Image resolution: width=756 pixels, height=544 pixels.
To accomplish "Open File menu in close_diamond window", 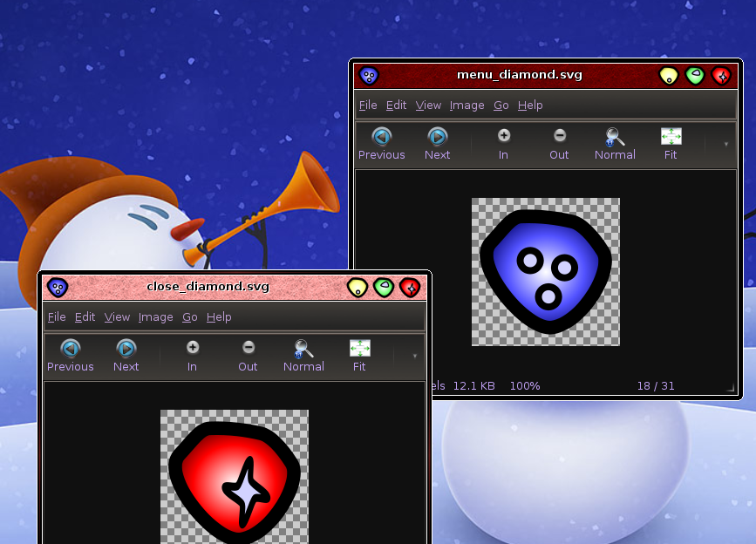I will (57, 317).
